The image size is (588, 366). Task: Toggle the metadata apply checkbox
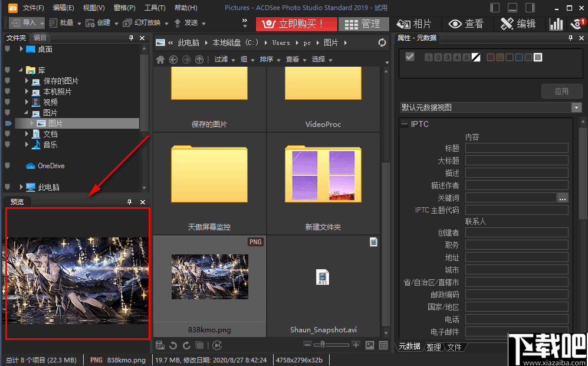coord(409,58)
